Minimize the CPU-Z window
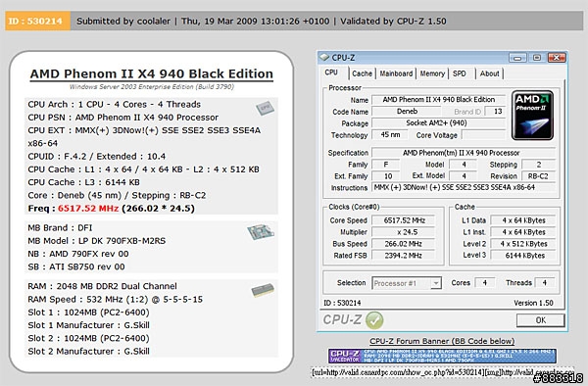588x386 pixels. pyautogui.click(x=517, y=58)
